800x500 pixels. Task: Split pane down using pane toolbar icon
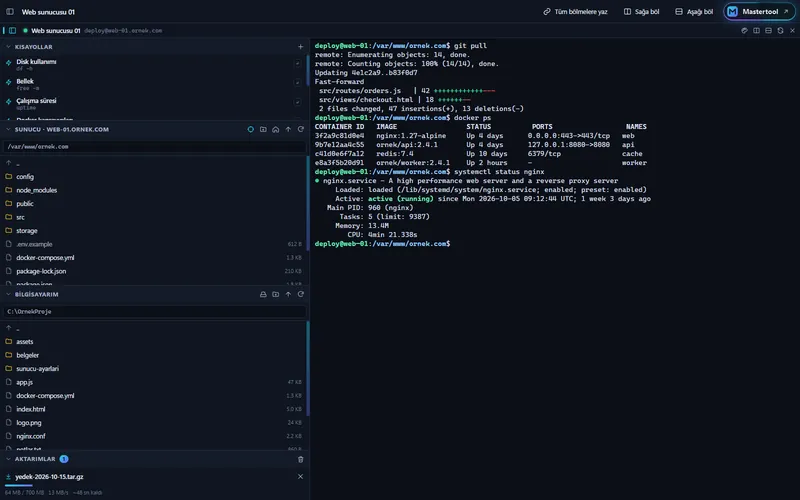(768, 31)
